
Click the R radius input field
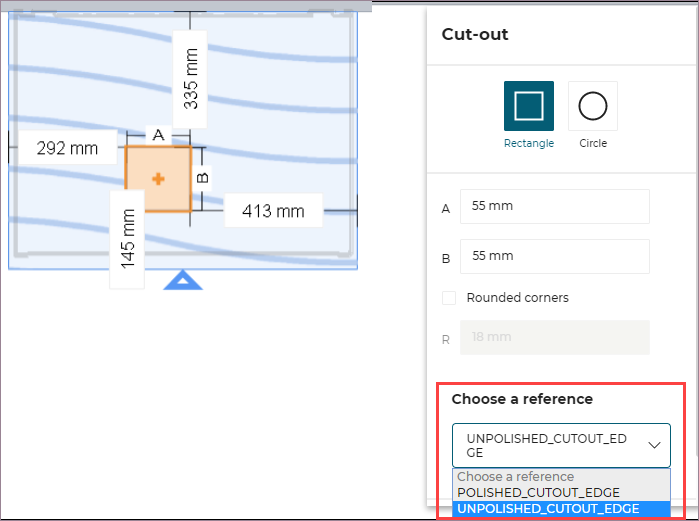[x=554, y=338]
